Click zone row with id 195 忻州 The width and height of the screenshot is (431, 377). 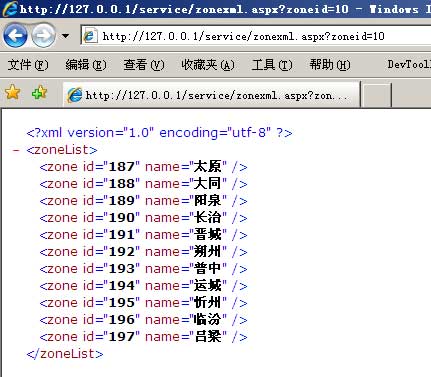143,303
